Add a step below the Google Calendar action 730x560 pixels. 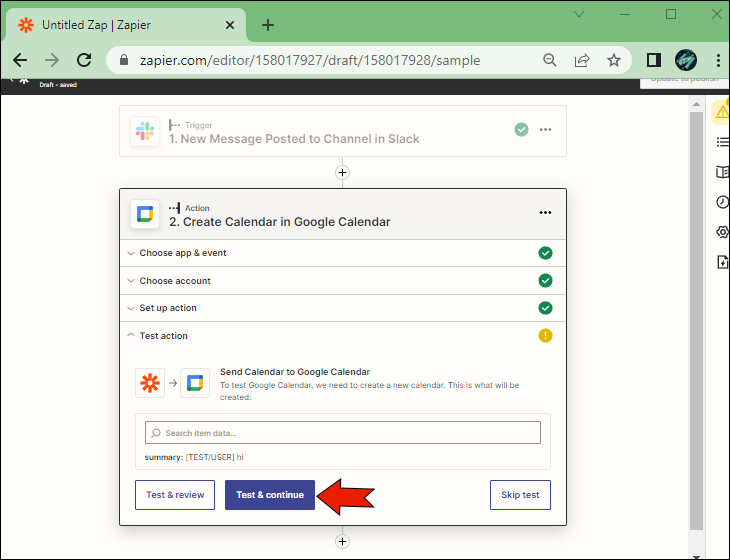[x=342, y=541]
